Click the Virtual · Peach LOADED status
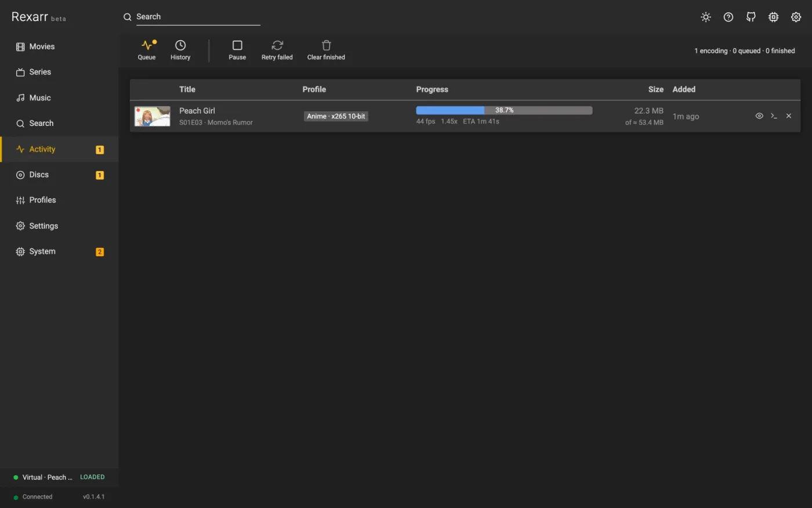This screenshot has height=508, width=812. coord(59,477)
